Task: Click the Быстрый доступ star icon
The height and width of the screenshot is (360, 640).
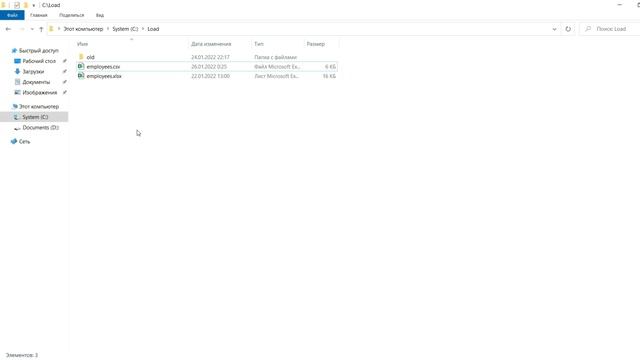Action: 14,51
